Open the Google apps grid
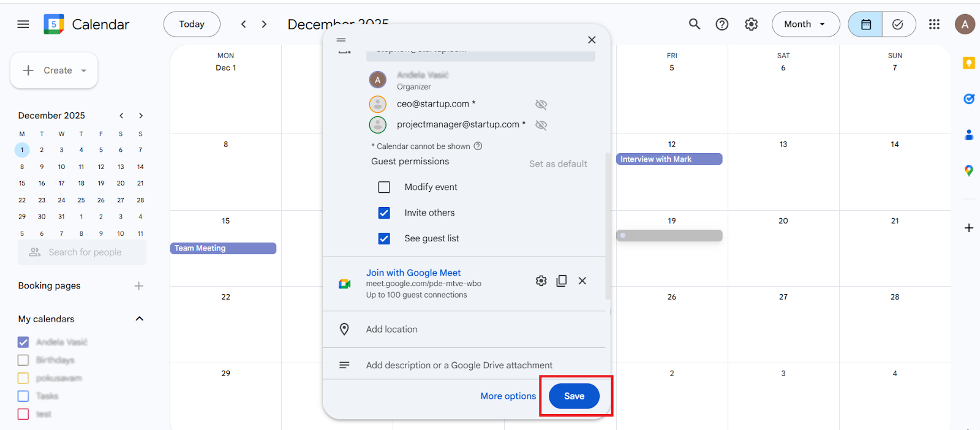 click(933, 24)
